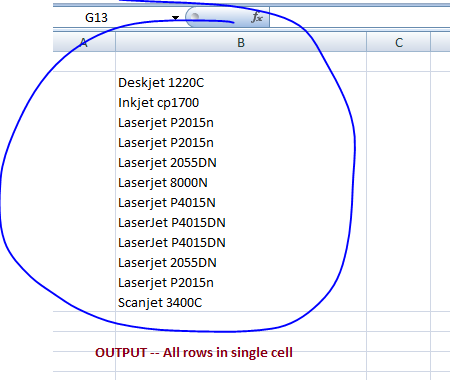This screenshot has height=380, width=450.
Task: Select column C header
Action: pos(399,42)
